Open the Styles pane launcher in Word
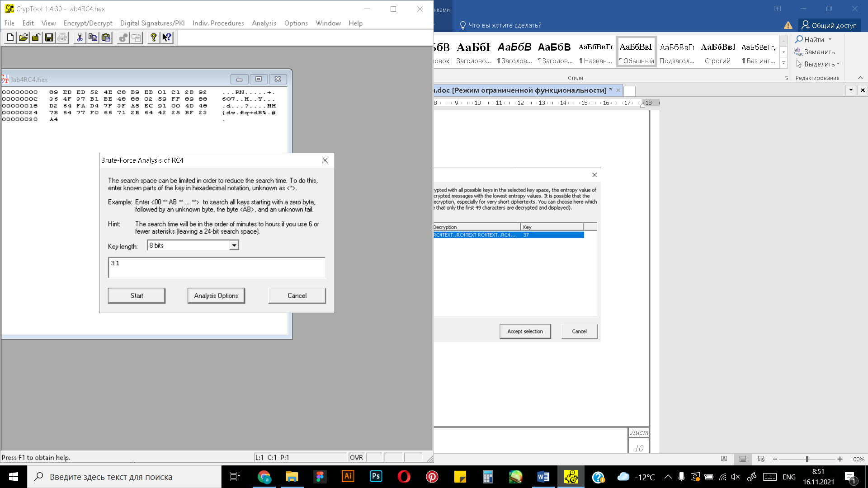The width and height of the screenshot is (868, 488). coord(786,78)
